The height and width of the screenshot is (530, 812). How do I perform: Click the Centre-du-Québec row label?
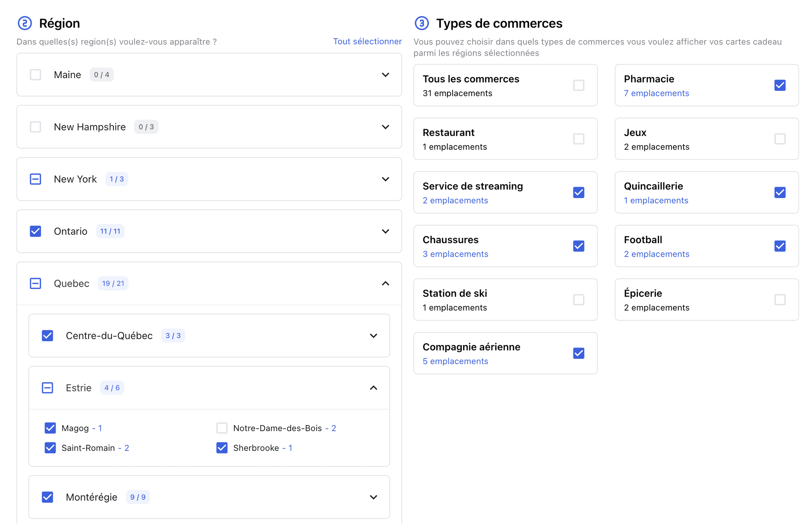click(109, 336)
